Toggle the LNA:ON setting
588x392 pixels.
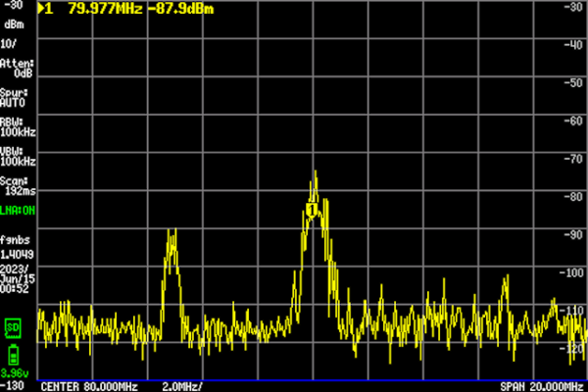(x=17, y=210)
